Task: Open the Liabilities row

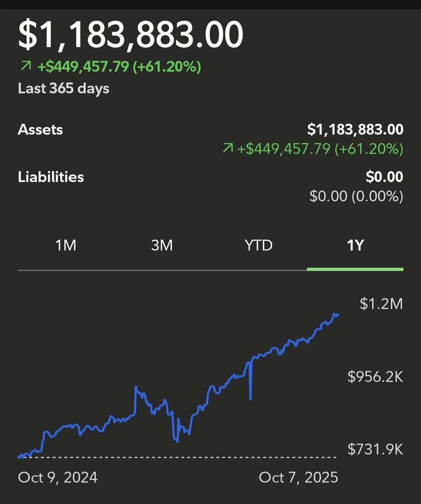Action: [51, 177]
